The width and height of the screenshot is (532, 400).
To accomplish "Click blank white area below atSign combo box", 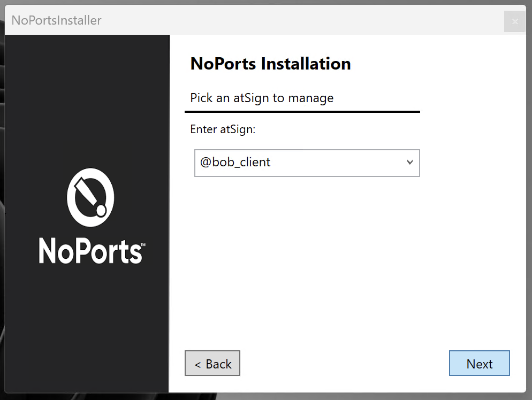I will [x=321, y=257].
